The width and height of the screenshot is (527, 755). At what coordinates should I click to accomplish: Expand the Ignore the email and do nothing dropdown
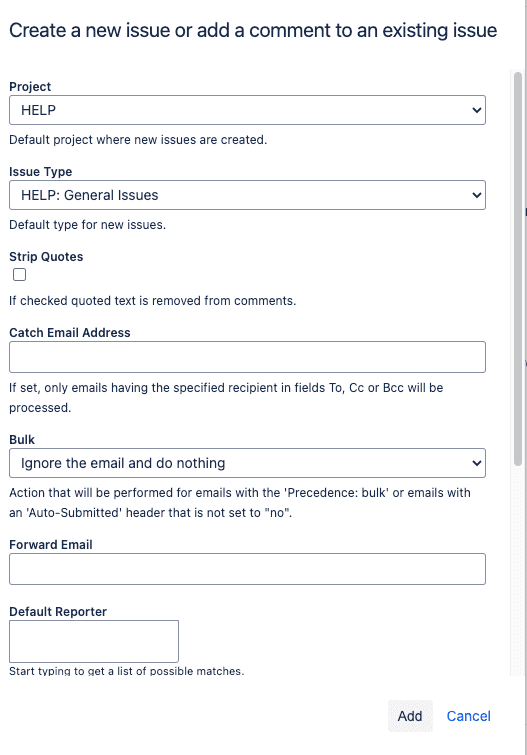point(247,463)
